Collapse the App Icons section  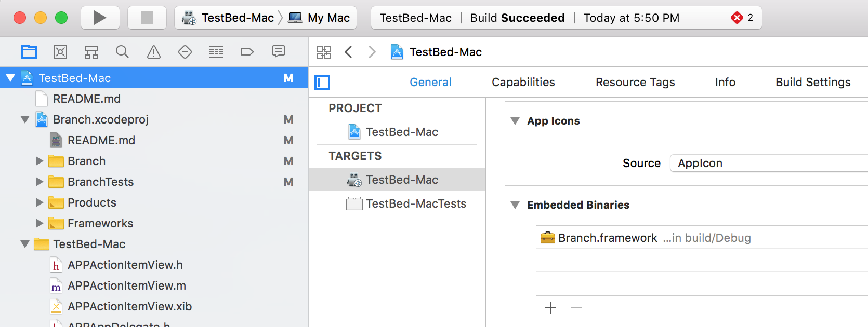pos(515,121)
